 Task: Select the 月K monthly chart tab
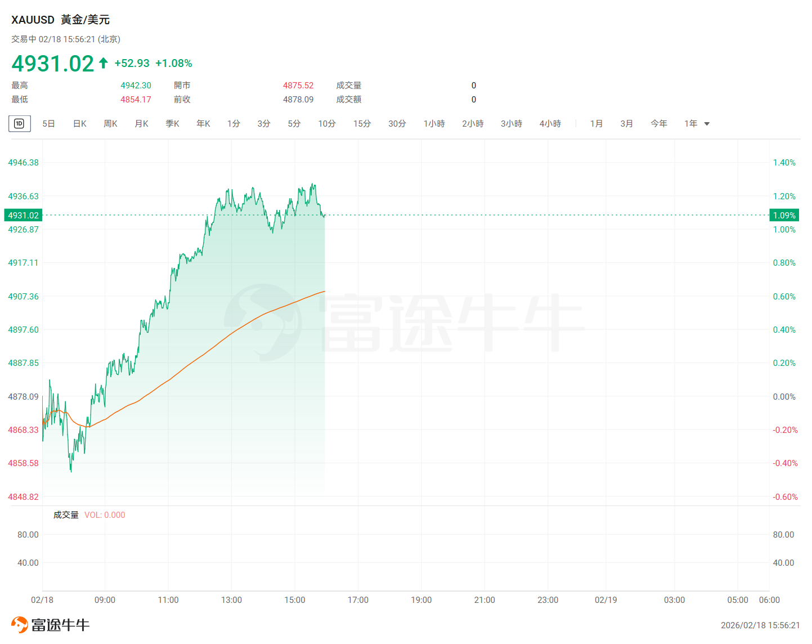[x=141, y=124]
